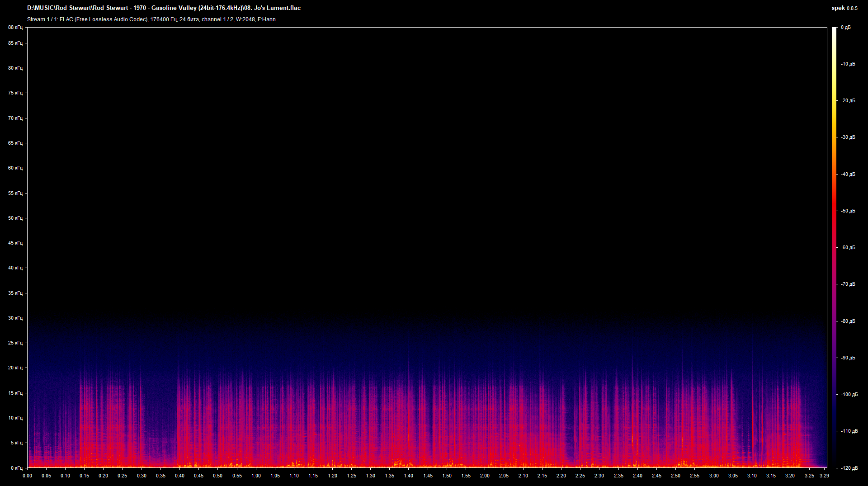Click the 1:00 time axis label
Viewport: 868px width, 486px height.
pos(256,476)
